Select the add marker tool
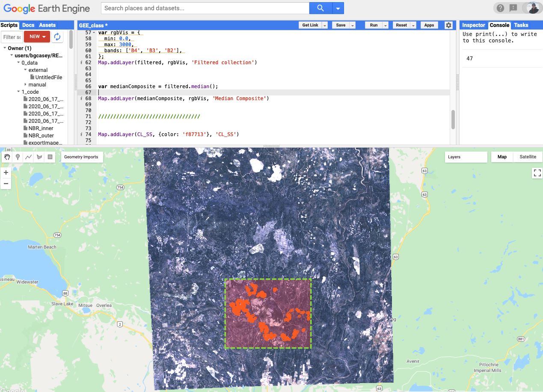This screenshot has width=543, height=392. point(18,157)
